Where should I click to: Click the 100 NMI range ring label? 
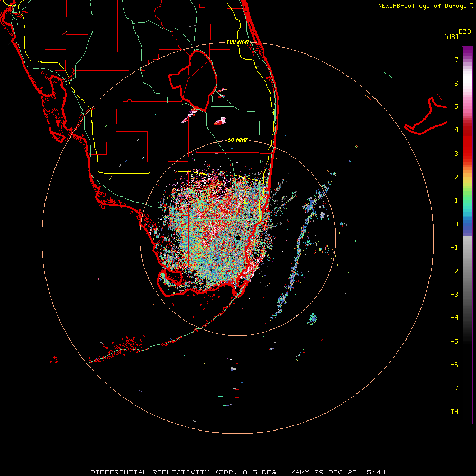pos(237,42)
